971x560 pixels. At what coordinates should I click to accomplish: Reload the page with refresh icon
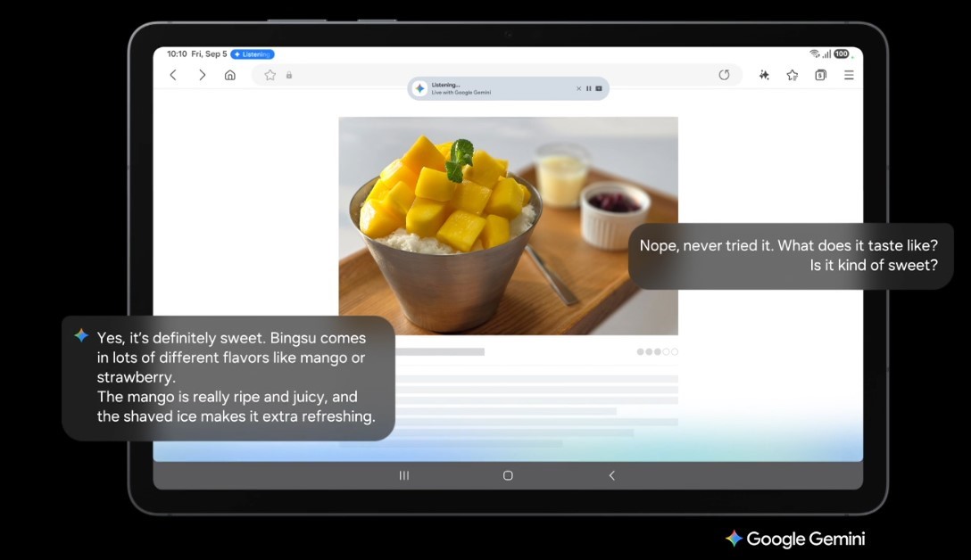coord(724,75)
